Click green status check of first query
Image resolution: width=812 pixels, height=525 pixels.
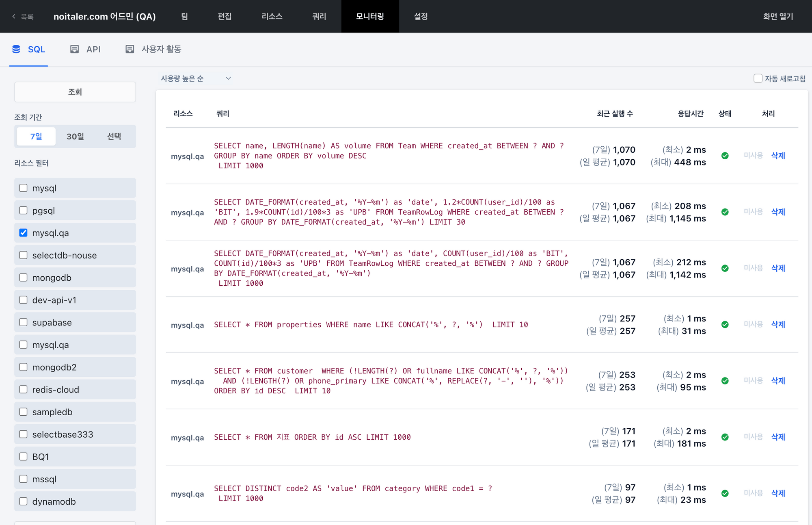click(725, 156)
